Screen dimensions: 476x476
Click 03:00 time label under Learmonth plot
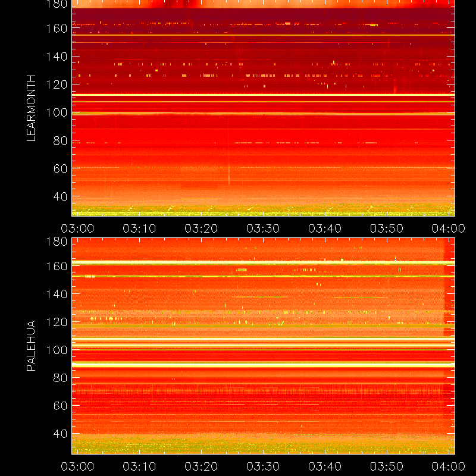click(x=77, y=228)
